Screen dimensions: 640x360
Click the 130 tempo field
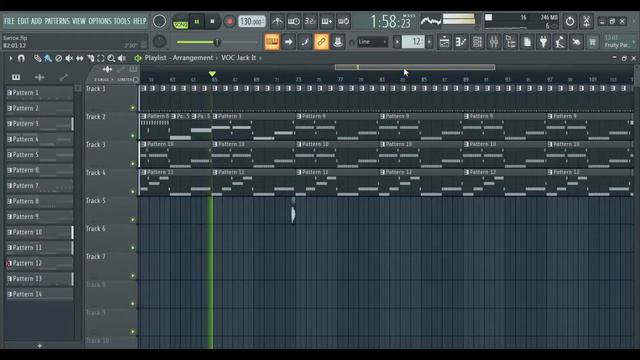[x=252, y=21]
